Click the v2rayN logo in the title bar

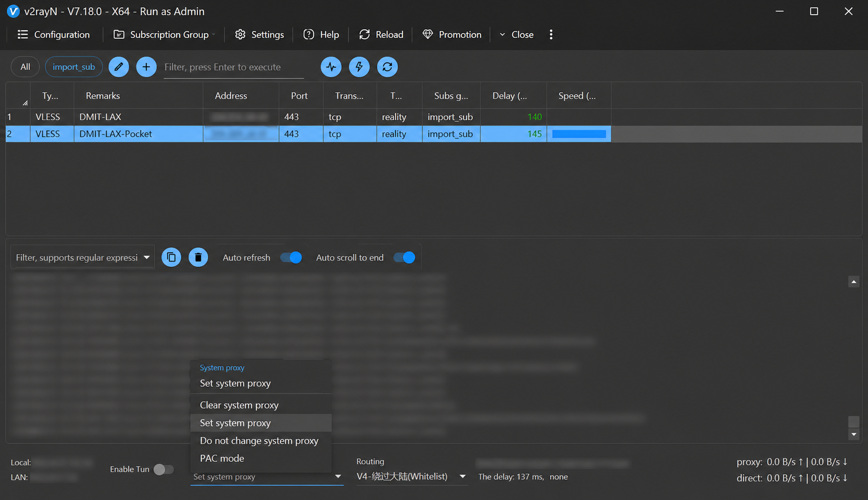(13, 11)
